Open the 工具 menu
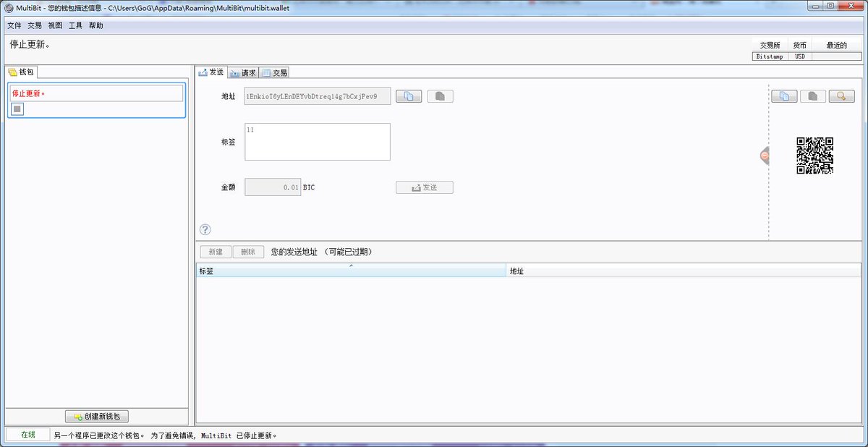 coord(75,25)
